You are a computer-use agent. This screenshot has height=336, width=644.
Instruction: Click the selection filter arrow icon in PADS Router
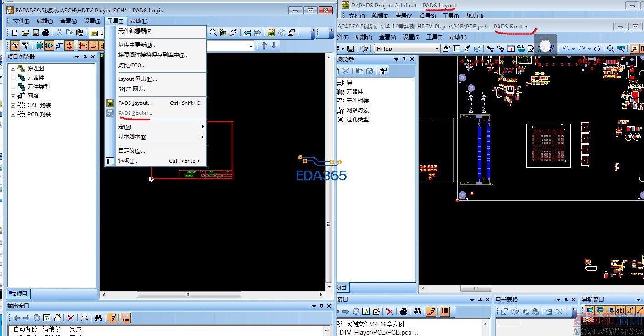490,49
